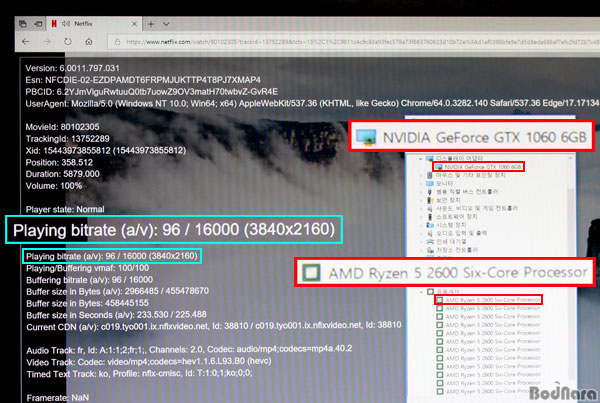
Task: Click the 'Audio Track: fr' line
Action: point(189,350)
